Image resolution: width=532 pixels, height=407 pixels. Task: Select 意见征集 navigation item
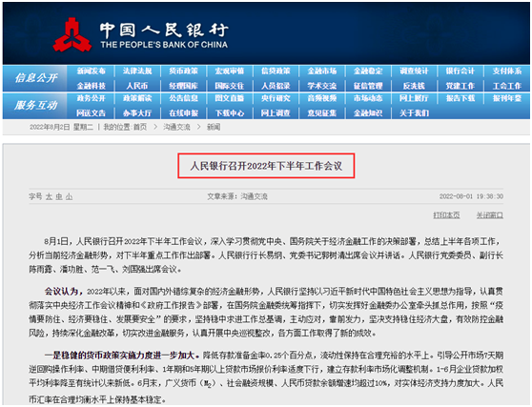[x=322, y=112]
